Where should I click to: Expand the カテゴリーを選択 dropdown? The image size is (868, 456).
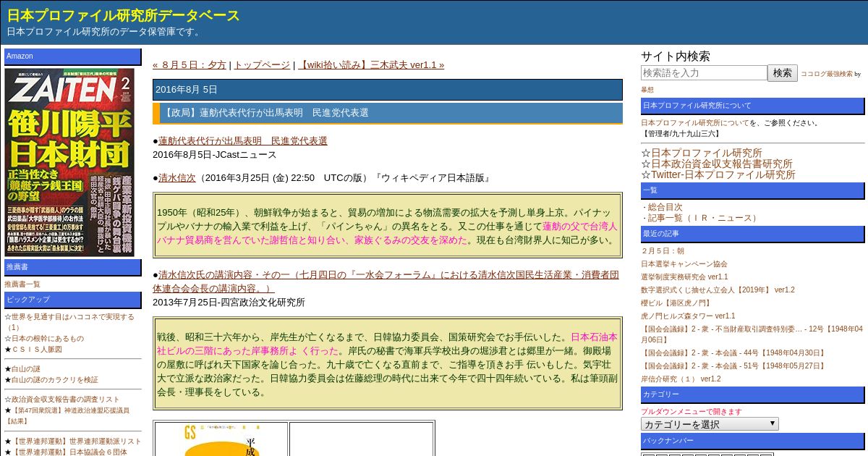point(710,424)
